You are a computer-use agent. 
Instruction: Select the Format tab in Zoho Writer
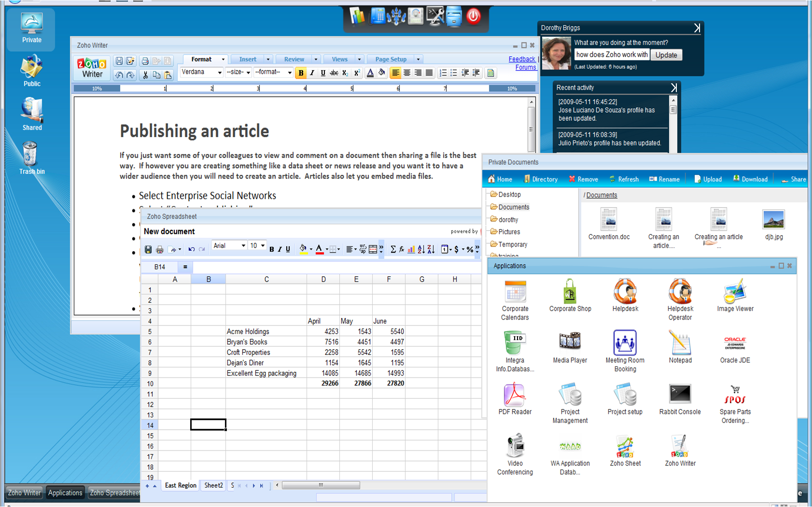pyautogui.click(x=201, y=59)
